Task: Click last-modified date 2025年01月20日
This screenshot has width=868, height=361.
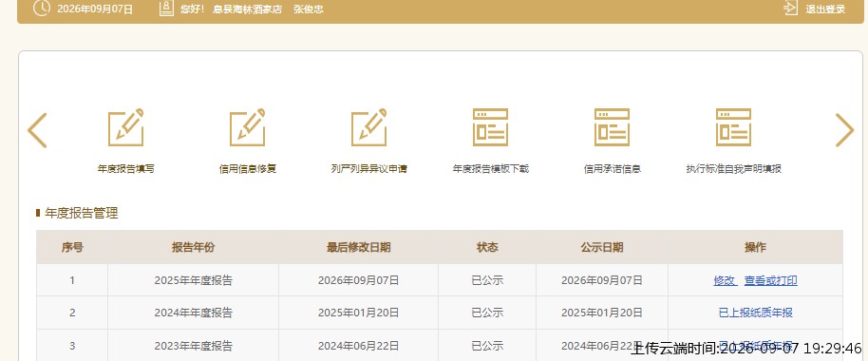Action: point(358,313)
